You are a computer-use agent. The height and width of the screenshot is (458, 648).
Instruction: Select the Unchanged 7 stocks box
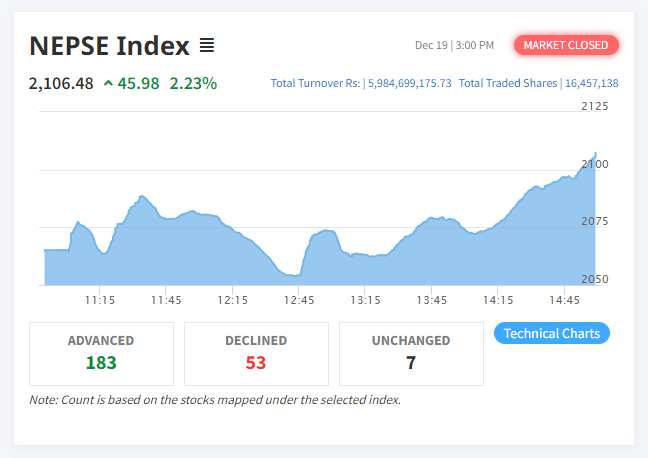point(411,353)
